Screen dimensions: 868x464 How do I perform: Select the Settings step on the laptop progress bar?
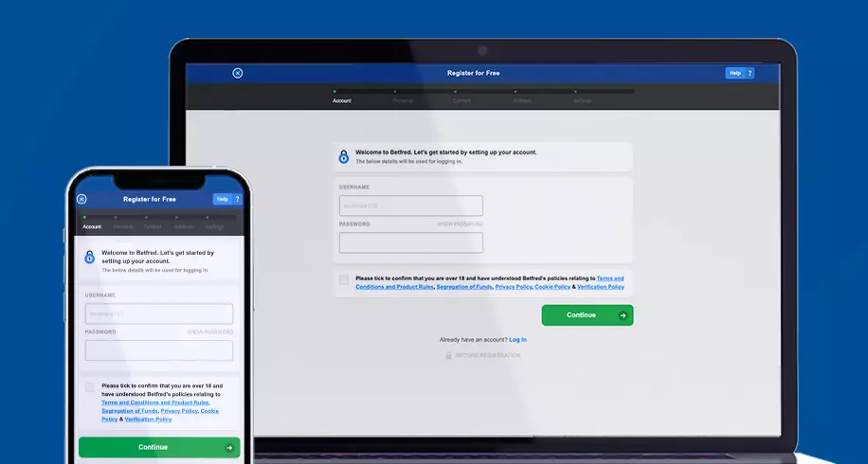[582, 99]
